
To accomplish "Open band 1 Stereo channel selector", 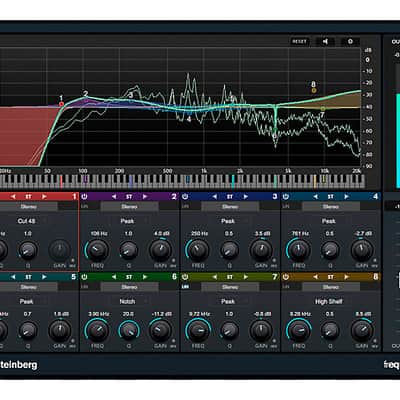I will point(28,207).
